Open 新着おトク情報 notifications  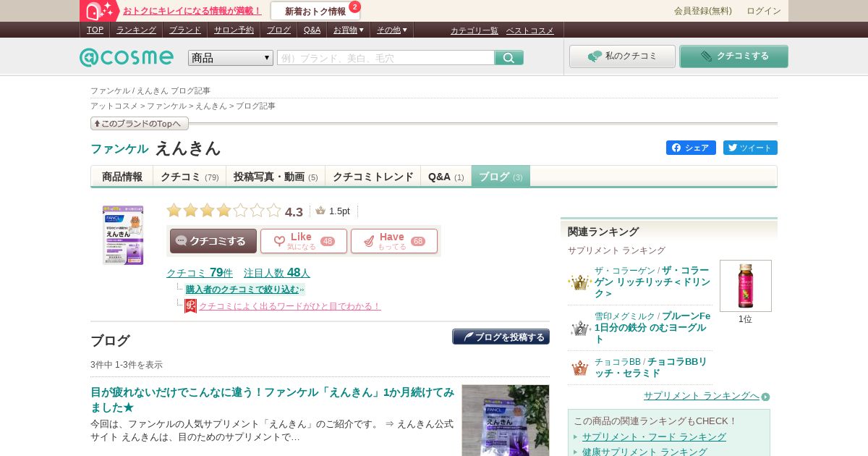(315, 11)
